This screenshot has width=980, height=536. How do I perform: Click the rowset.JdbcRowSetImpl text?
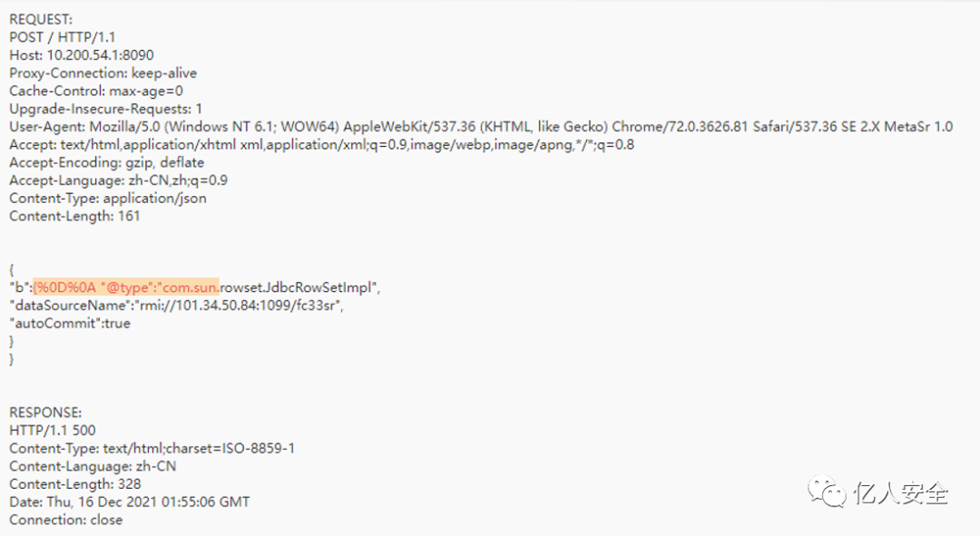[x=296, y=287]
